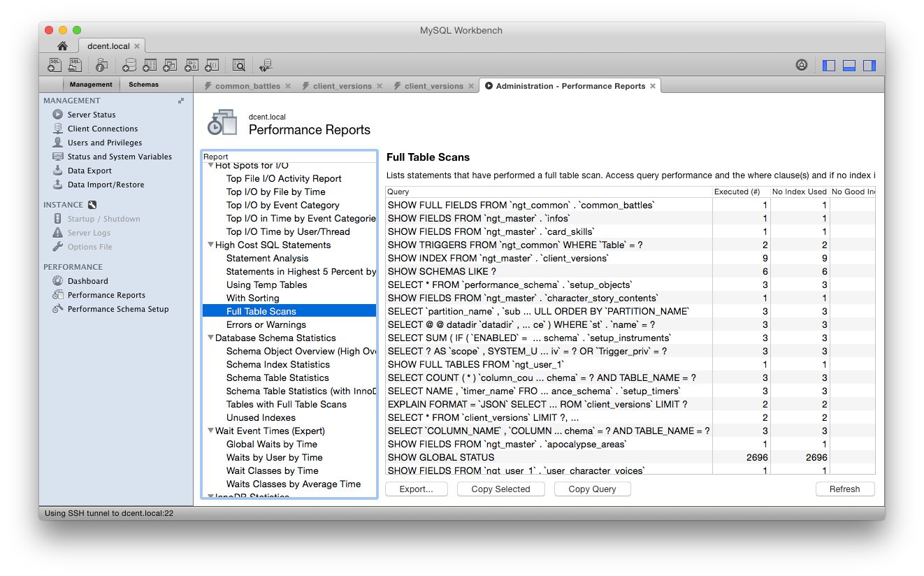Toggle the bottom output panel visibility
Screen dimensions: 924x576
(849, 65)
